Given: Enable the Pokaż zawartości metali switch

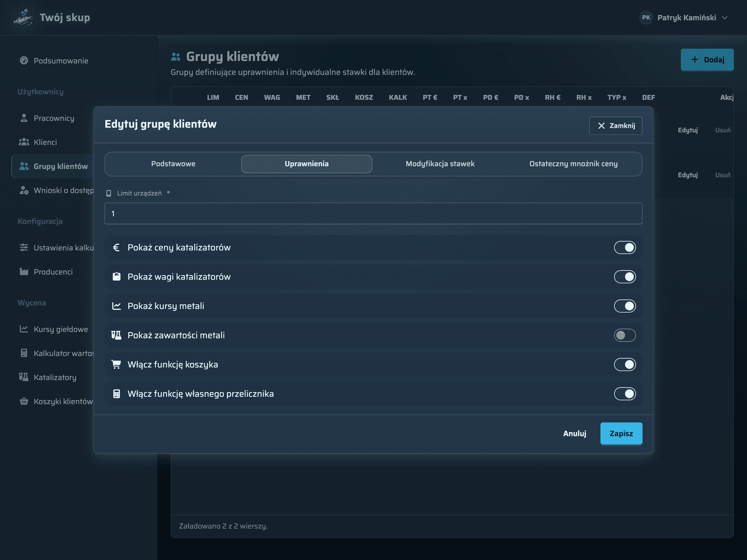Looking at the screenshot, I should 625,335.
